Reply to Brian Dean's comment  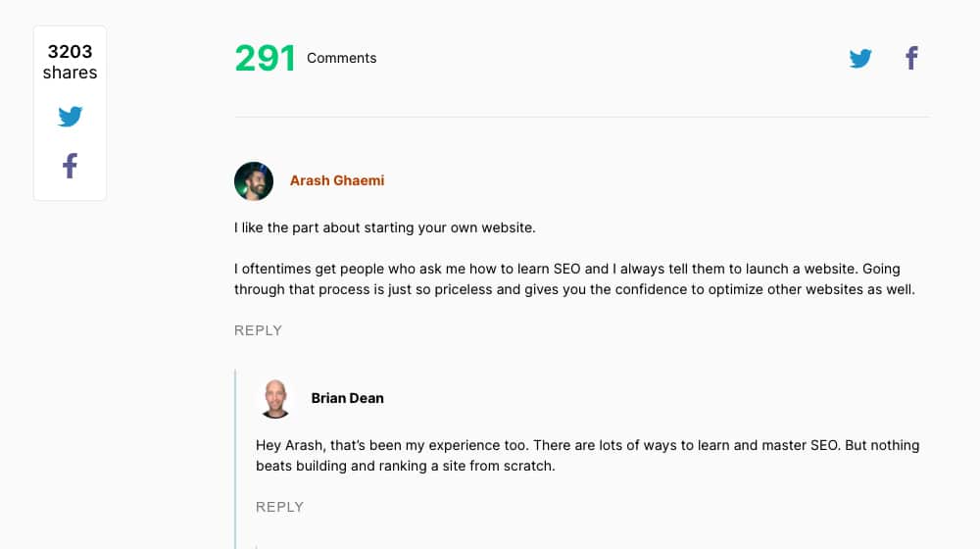pyautogui.click(x=279, y=507)
